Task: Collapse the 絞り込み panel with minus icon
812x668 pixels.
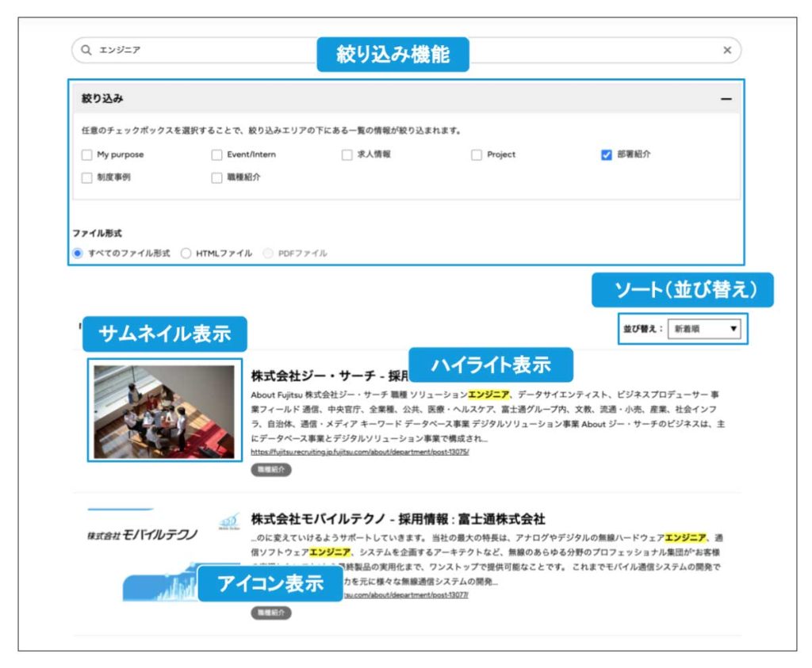Action: tap(726, 99)
